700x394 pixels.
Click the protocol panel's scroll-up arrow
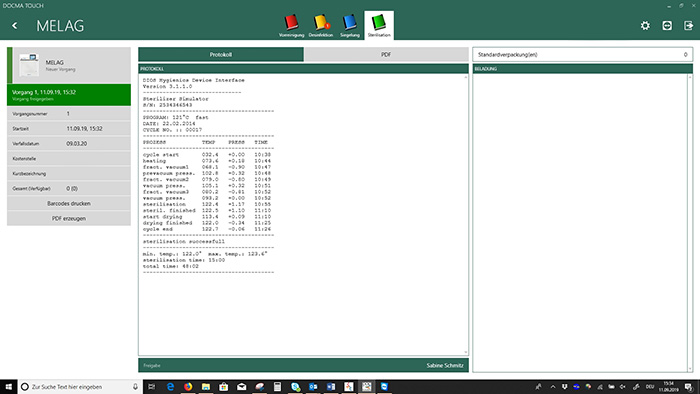(466, 77)
